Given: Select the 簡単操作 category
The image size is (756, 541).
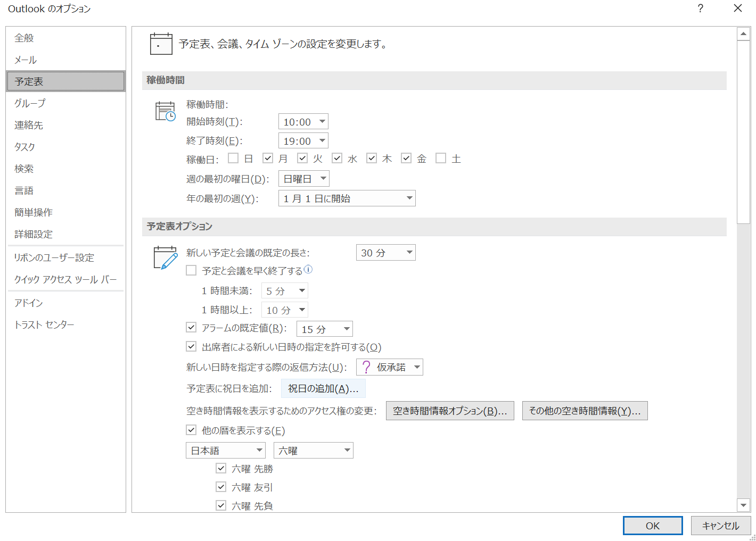Looking at the screenshot, I should pos(66,212).
